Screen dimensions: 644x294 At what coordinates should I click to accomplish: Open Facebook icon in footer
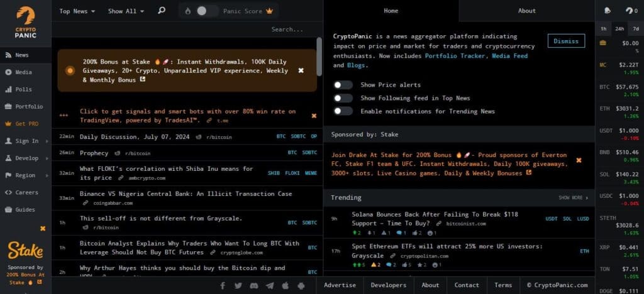(x=223, y=285)
